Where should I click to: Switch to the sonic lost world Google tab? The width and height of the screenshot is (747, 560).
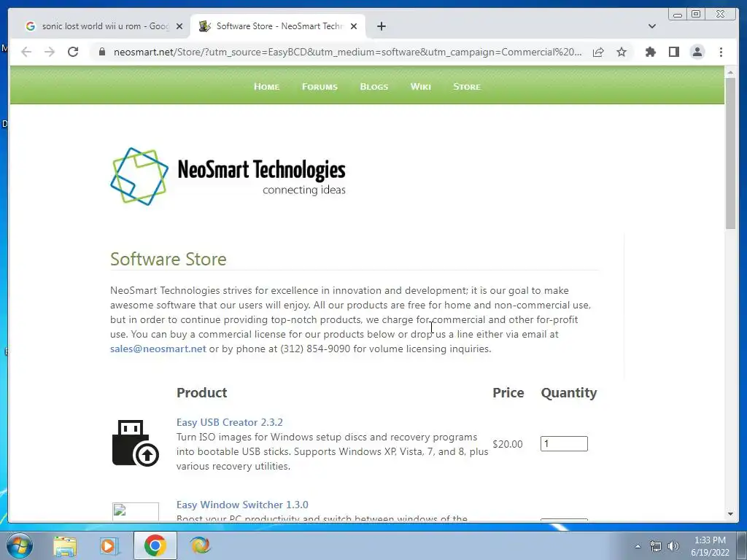[x=104, y=26]
